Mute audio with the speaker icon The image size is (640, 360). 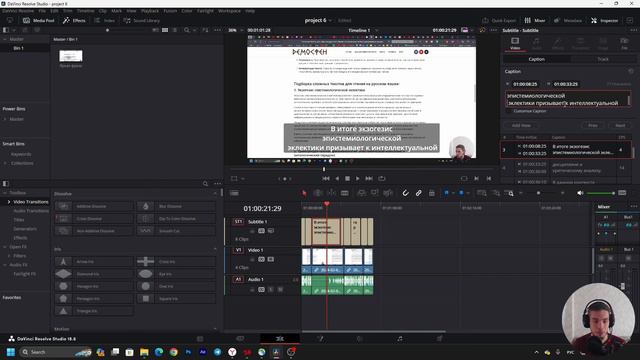580,193
